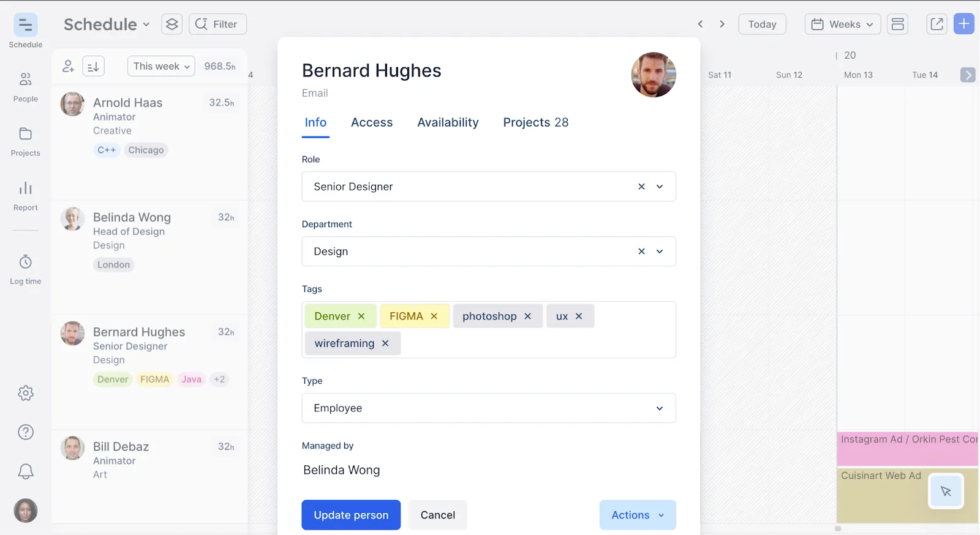Go to the next period arrow
The image size is (980, 535).
722,24
